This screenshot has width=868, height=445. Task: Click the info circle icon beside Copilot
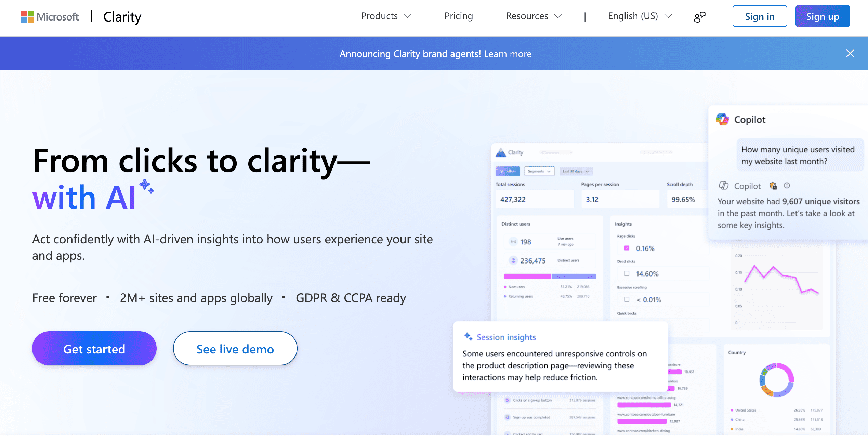(787, 185)
